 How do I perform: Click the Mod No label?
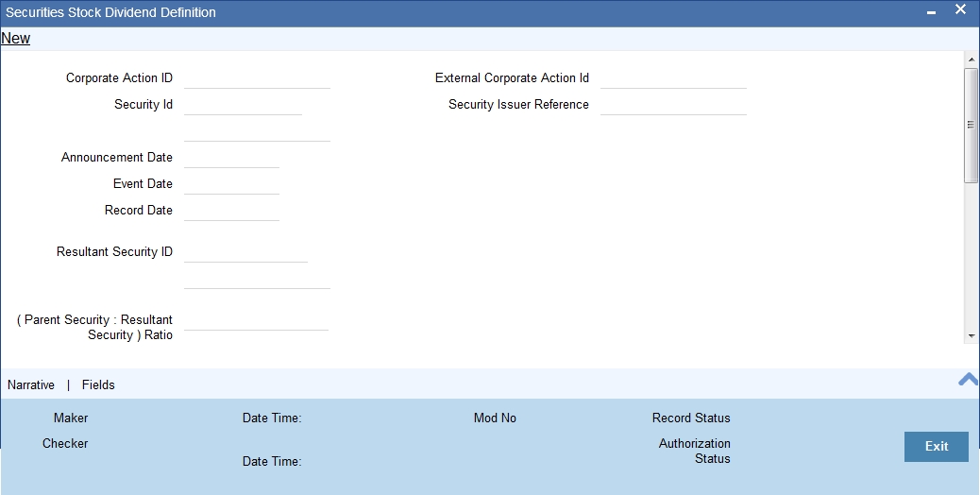[x=495, y=418]
